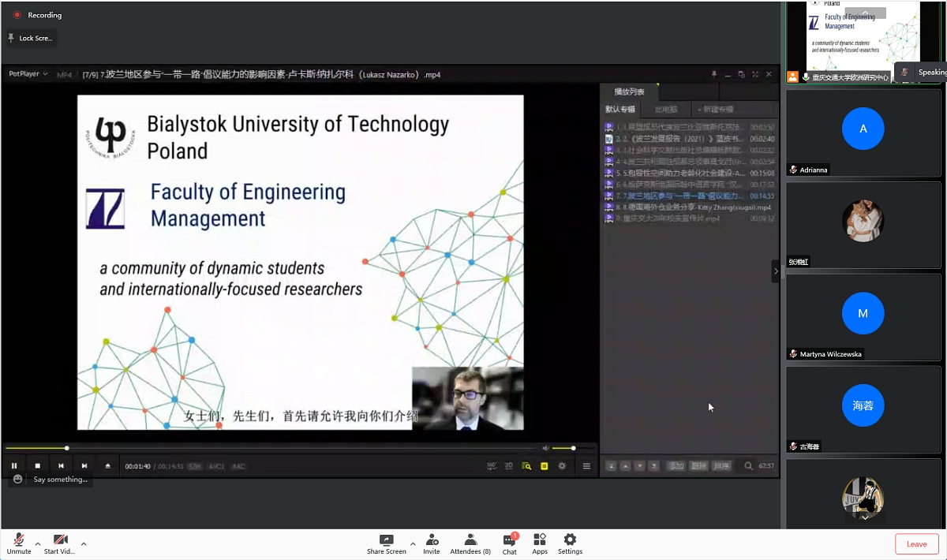This screenshot has height=560, width=947.
Task: Toggle 3D video mode in PotPlayer
Action: click(509, 466)
